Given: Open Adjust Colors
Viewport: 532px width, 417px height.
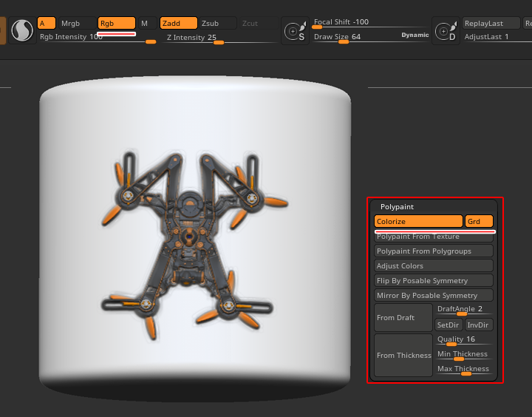Looking at the screenshot, I should (433, 266).
